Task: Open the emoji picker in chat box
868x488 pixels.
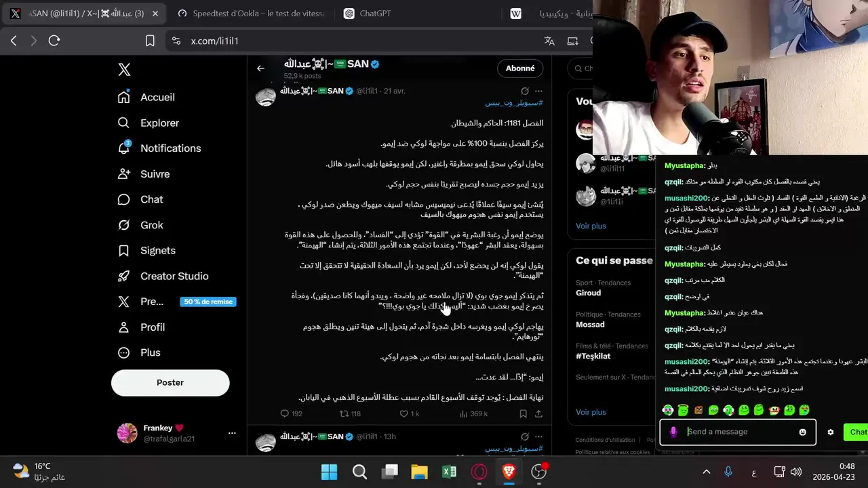Action: (x=803, y=432)
